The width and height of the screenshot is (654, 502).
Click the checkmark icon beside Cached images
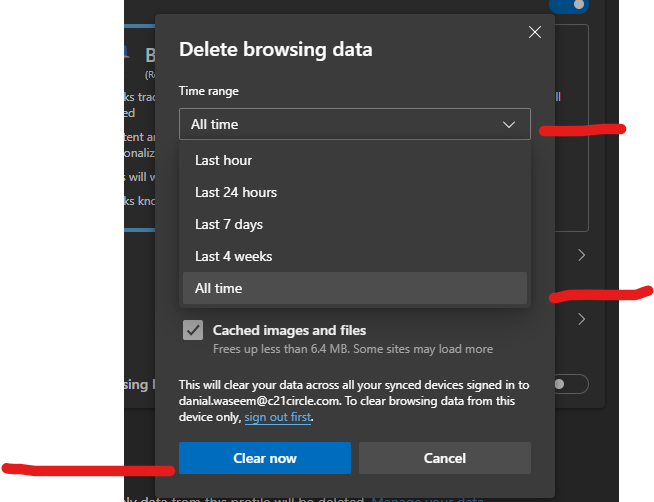pos(193,331)
